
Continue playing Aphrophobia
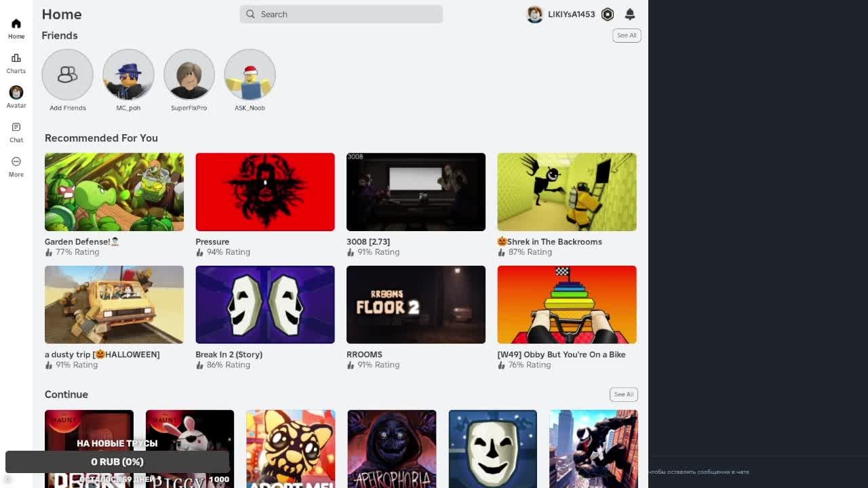tap(392, 449)
